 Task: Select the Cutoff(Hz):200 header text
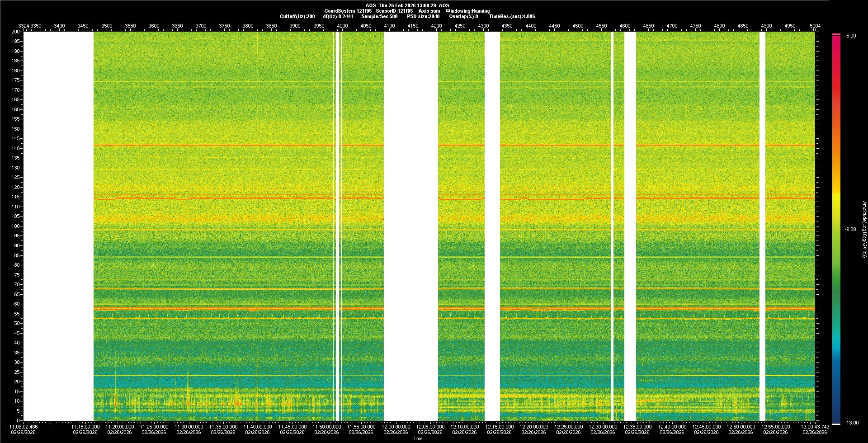(297, 16)
